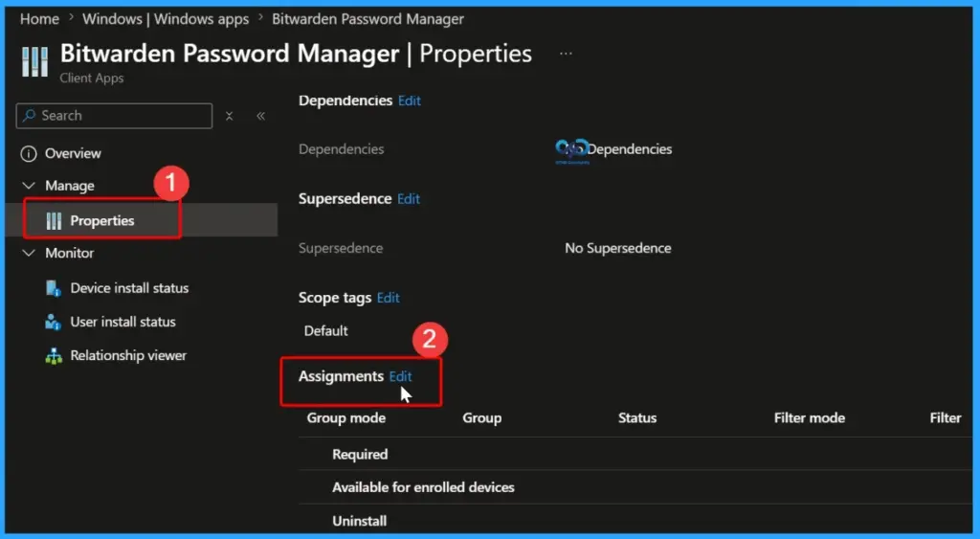The image size is (980, 539).
Task: Clear the search box with the X icon
Action: 230,116
